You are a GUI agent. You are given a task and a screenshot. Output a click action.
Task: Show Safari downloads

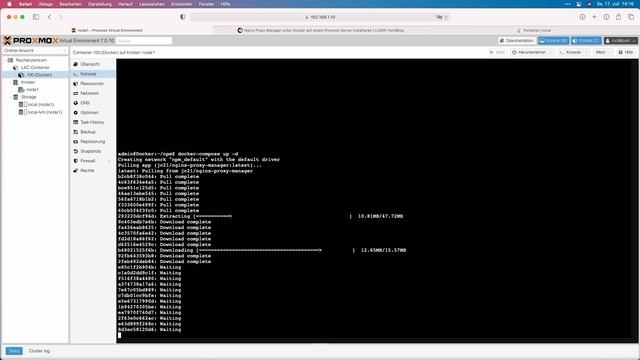click(582, 17)
